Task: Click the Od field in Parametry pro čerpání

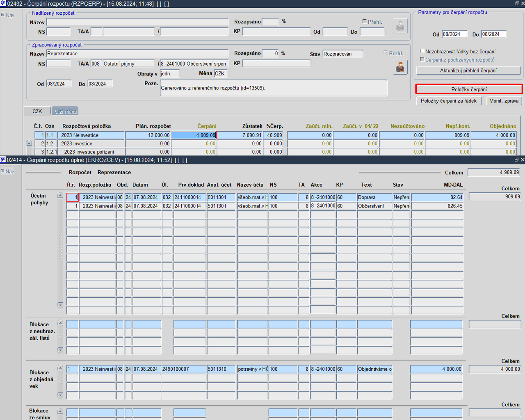Action: 454,34
